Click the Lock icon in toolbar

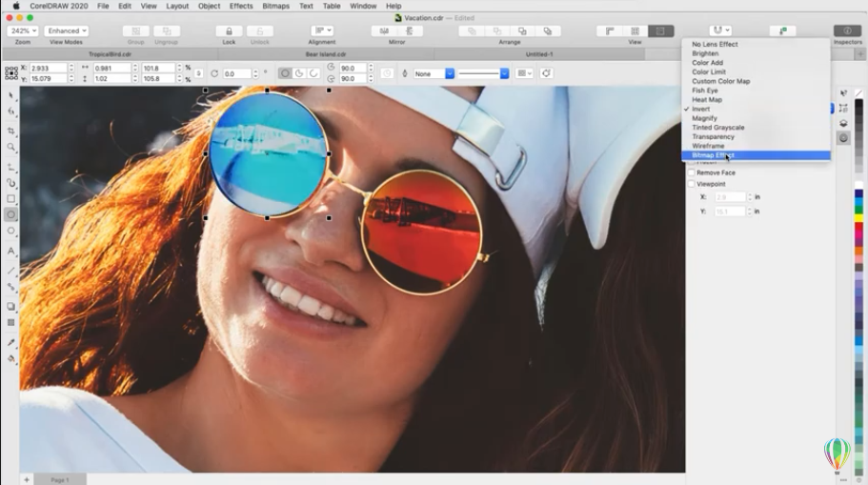(229, 31)
